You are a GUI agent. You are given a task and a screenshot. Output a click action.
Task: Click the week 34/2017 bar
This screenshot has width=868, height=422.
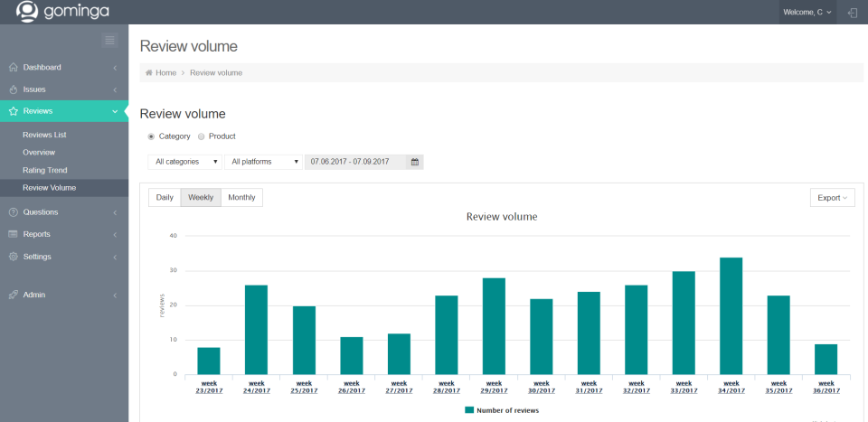731,315
